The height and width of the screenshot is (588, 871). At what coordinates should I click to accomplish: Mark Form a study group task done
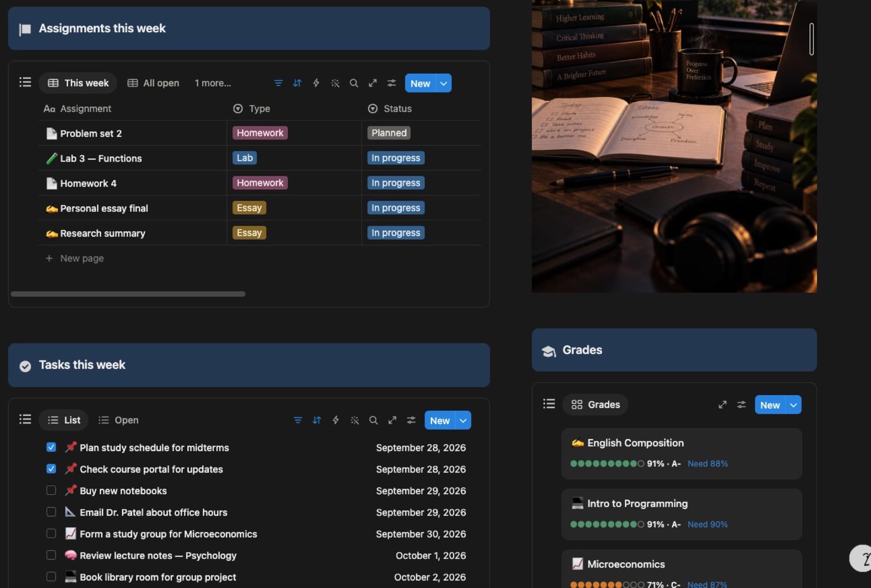[51, 533]
